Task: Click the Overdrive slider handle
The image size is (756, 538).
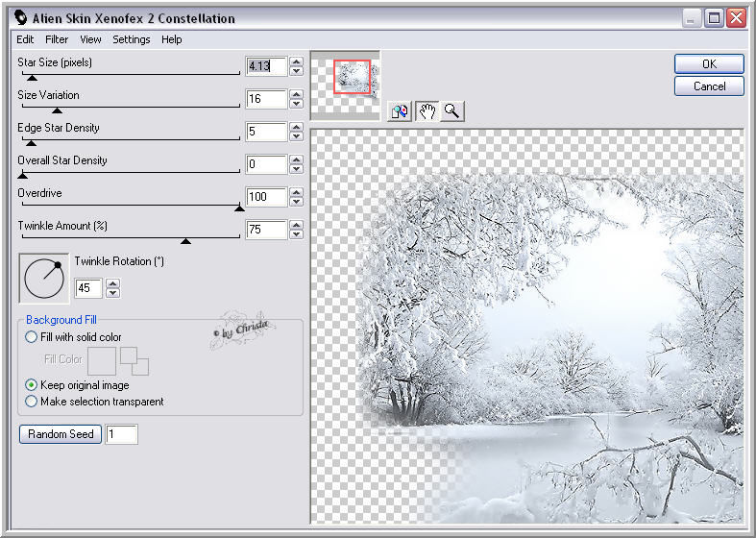Action: coord(239,208)
